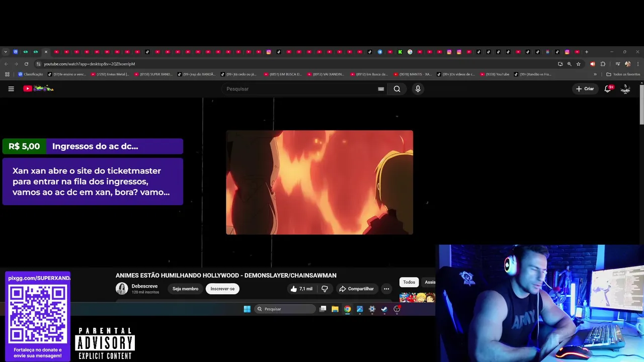644x362 pixels.
Task: Open Chrome profile avatar
Action: (x=627, y=64)
